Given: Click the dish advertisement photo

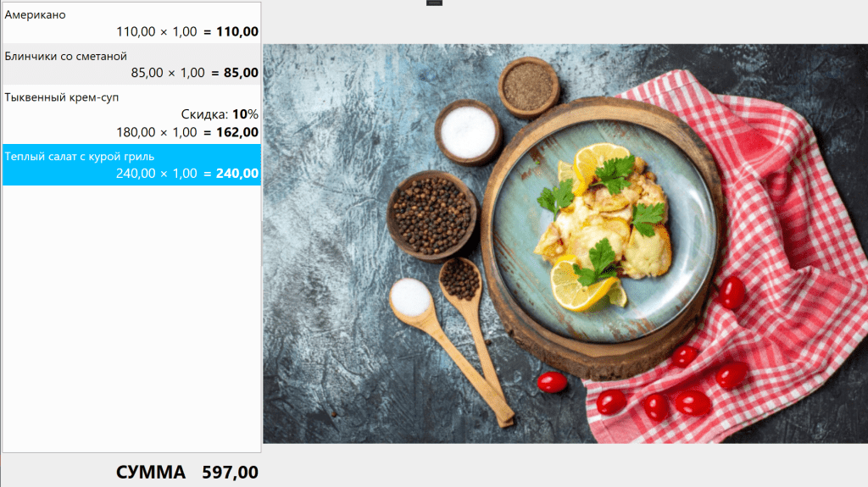Looking at the screenshot, I should [565, 244].
